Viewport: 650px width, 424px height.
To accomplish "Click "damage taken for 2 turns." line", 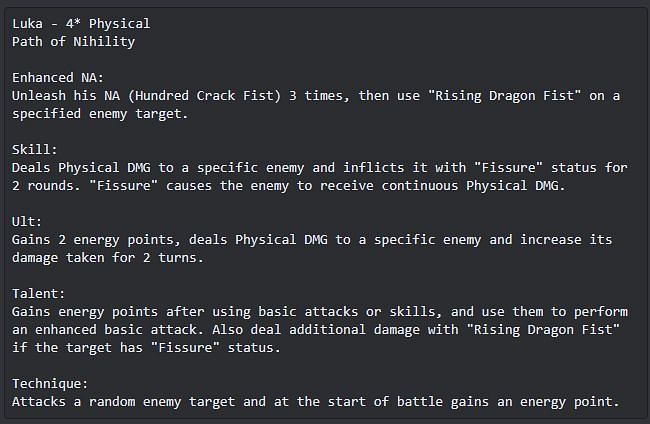I will tap(108, 258).
